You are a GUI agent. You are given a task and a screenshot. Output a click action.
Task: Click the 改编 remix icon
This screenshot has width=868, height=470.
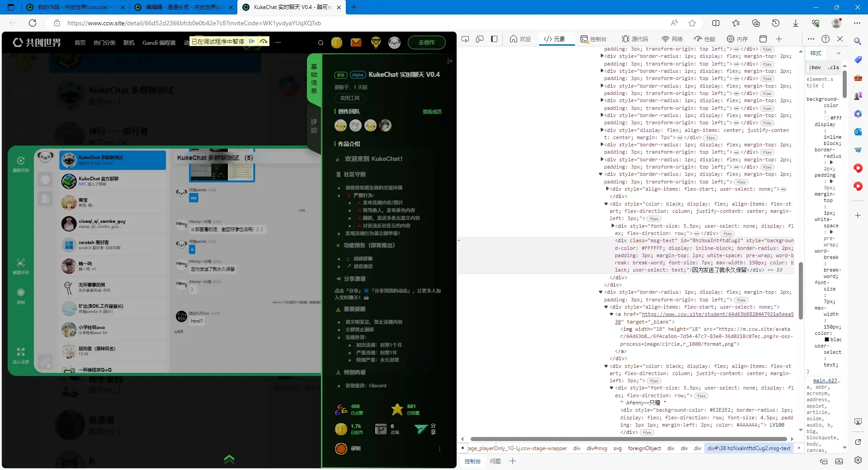coord(381,429)
